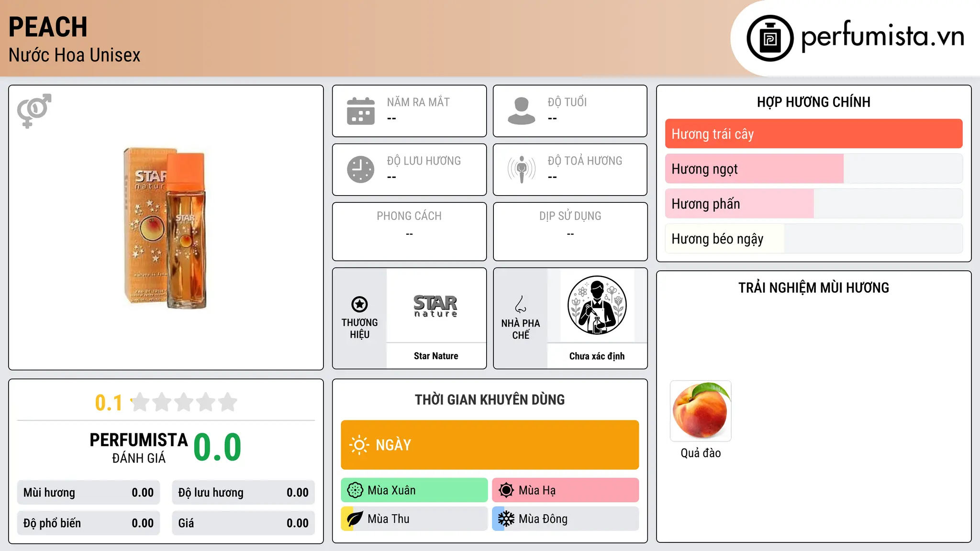Click the Hương ngọt accord bar
Image resolution: width=980 pixels, height=551 pixels.
click(x=813, y=169)
